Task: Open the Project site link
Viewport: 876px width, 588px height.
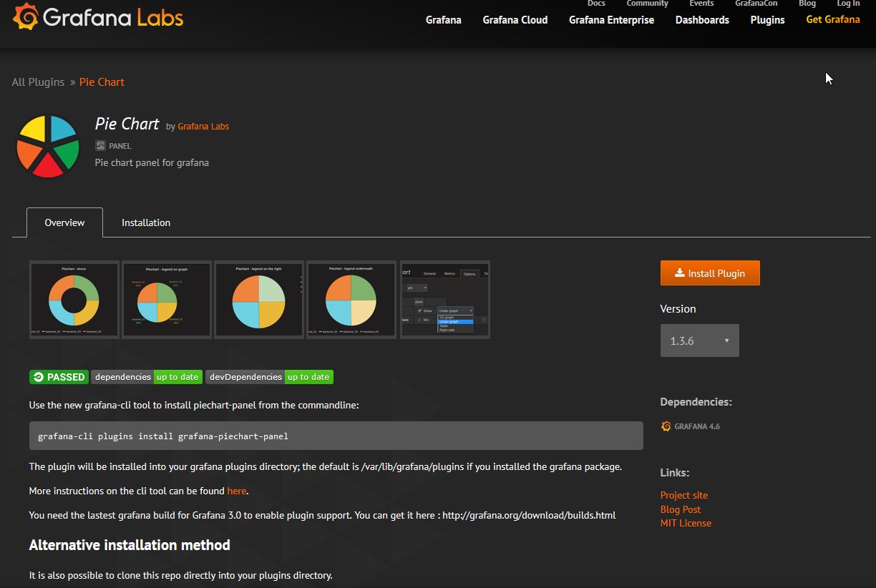Action: click(684, 495)
